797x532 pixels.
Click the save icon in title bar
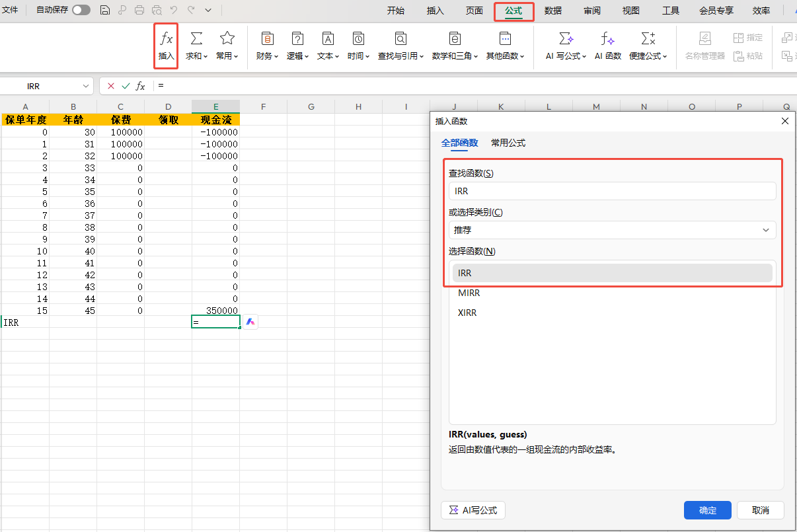pyautogui.click(x=105, y=10)
